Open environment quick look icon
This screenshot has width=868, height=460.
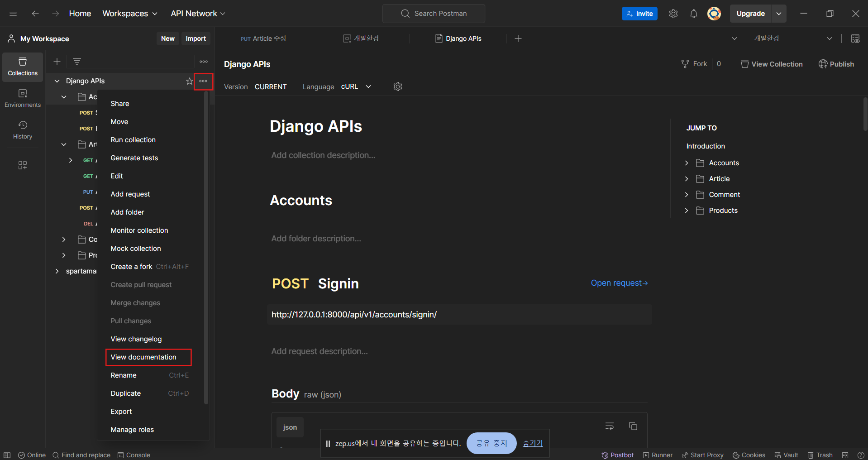tap(855, 38)
